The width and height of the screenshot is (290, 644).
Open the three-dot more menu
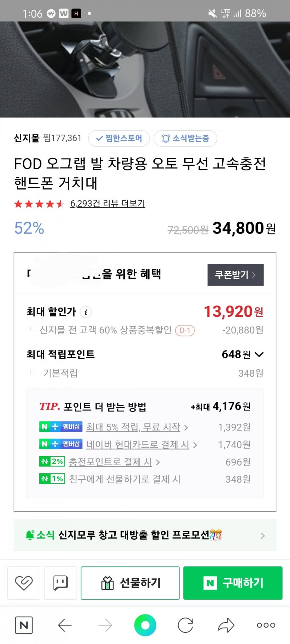coord(266,625)
